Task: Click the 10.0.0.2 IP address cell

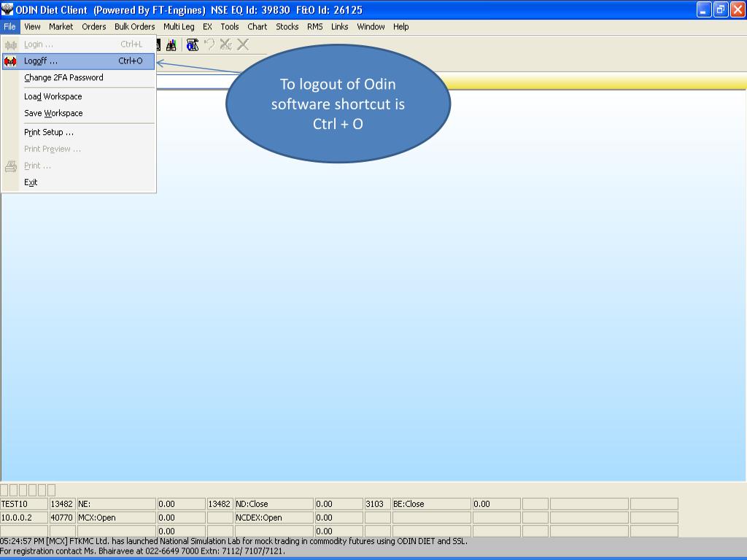Action: (24, 518)
